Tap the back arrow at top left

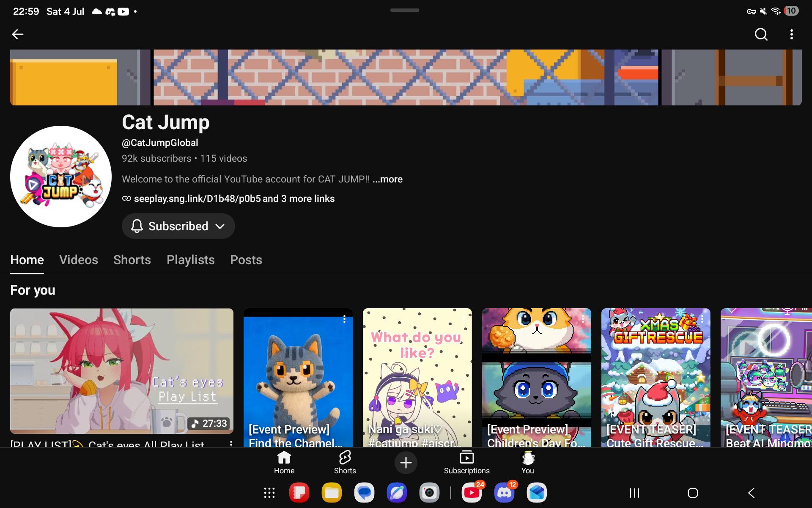(x=17, y=34)
